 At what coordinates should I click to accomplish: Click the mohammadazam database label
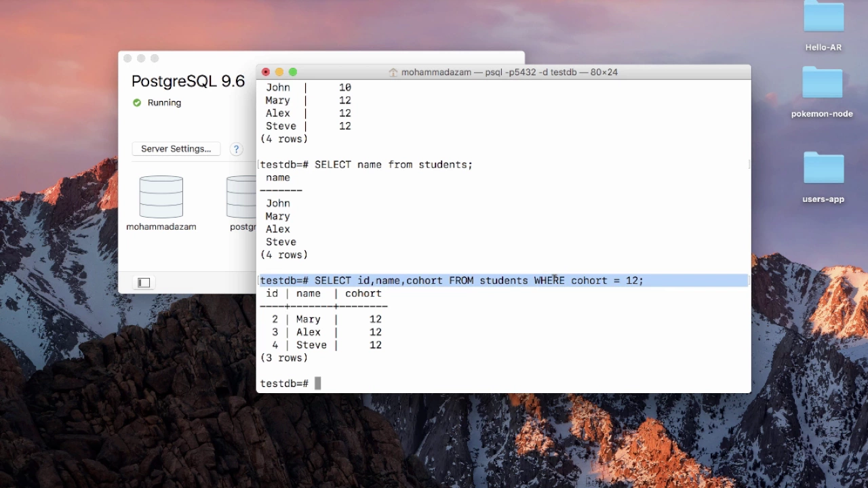(x=161, y=227)
